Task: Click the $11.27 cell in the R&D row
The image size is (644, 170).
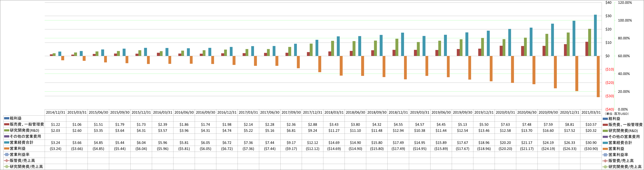Action: [334, 131]
